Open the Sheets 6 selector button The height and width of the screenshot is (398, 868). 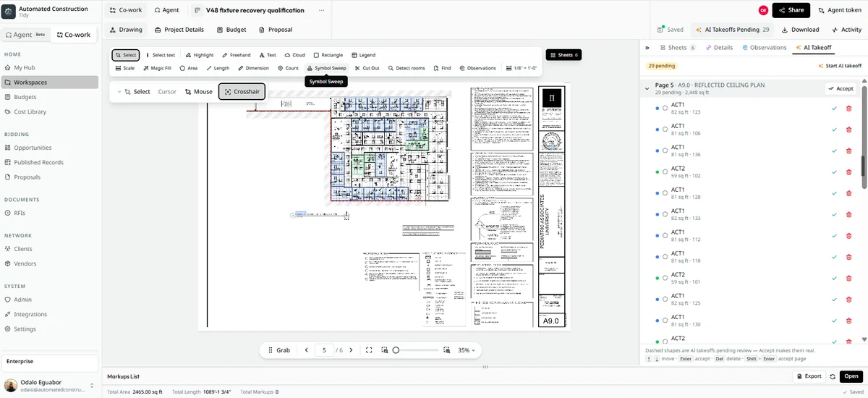pos(563,55)
